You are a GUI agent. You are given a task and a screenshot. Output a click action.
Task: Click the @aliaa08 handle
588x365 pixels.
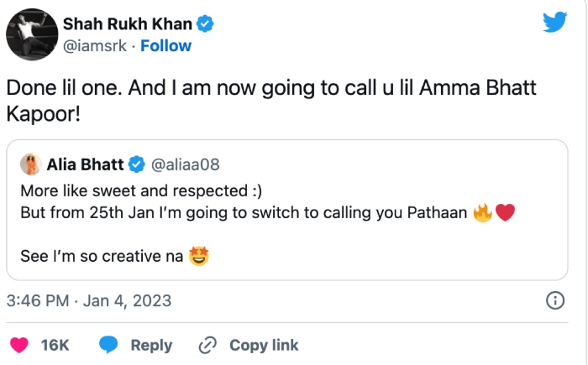pos(186,164)
